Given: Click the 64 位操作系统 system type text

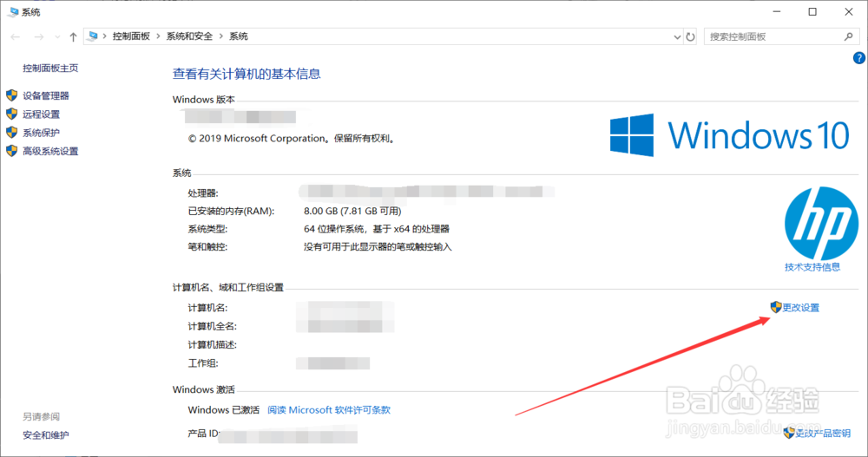Looking at the screenshot, I should (x=377, y=229).
